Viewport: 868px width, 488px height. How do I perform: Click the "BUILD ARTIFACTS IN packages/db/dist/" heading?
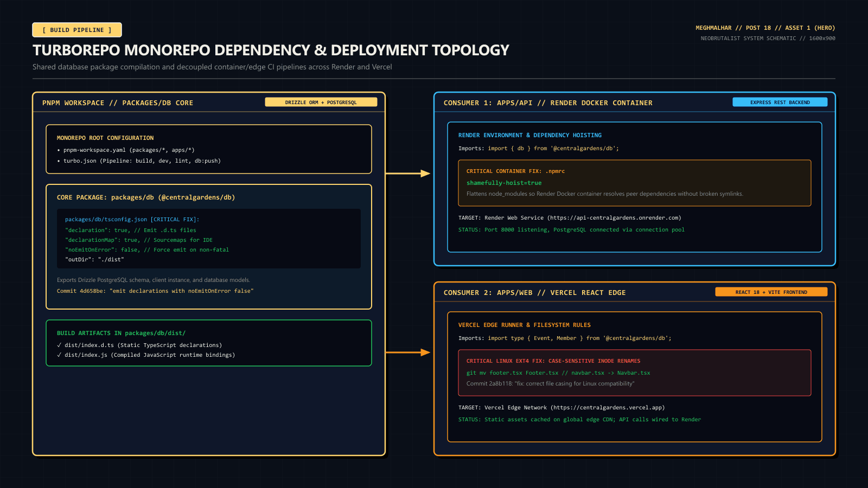[121, 333]
